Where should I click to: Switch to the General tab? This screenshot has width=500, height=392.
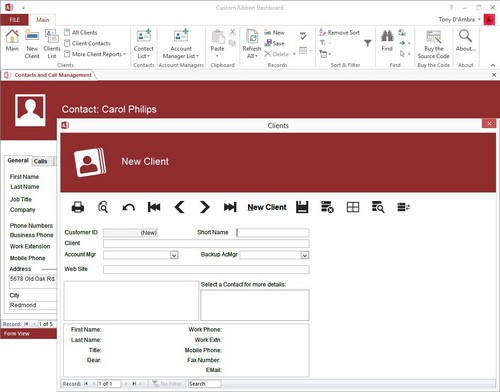[x=18, y=160]
